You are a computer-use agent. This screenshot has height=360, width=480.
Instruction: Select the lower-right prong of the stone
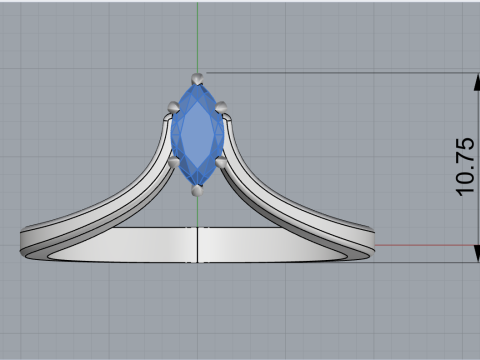[221, 162]
